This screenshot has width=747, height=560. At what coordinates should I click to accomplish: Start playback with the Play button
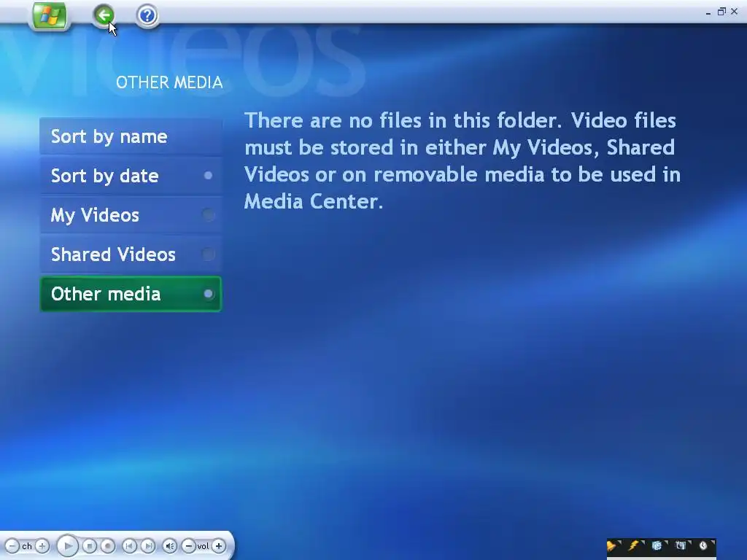coord(68,545)
